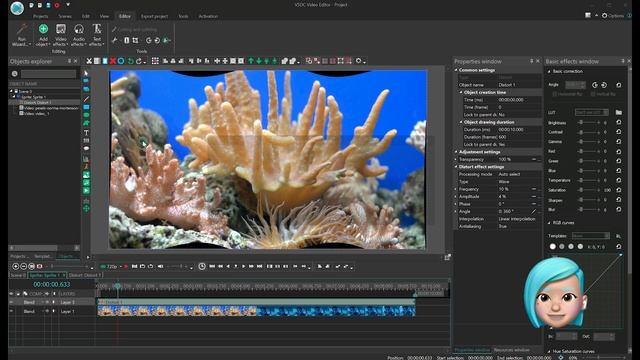This screenshot has height=360, width=640.
Task: Toggle the speaker volume icon in the playback bar
Action: 160,266
